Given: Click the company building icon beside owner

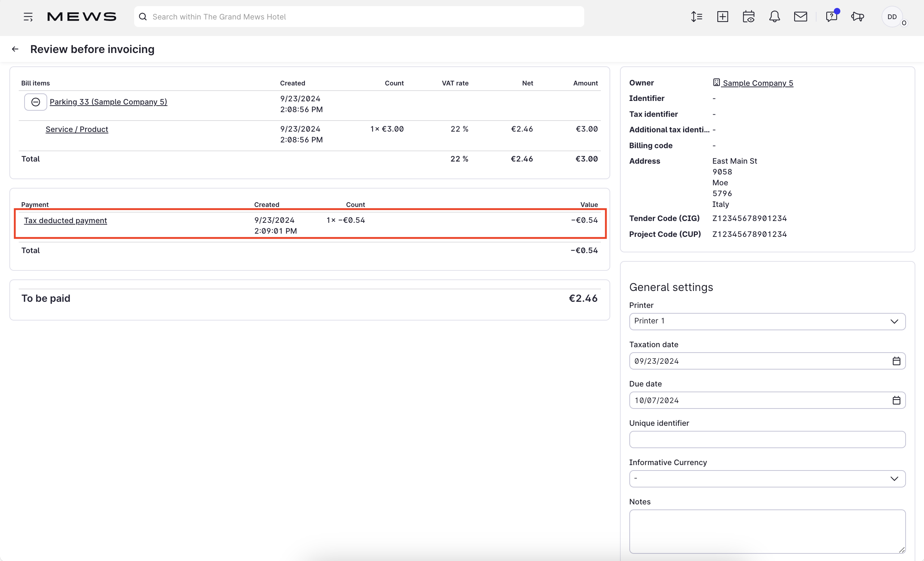Looking at the screenshot, I should pos(716,83).
